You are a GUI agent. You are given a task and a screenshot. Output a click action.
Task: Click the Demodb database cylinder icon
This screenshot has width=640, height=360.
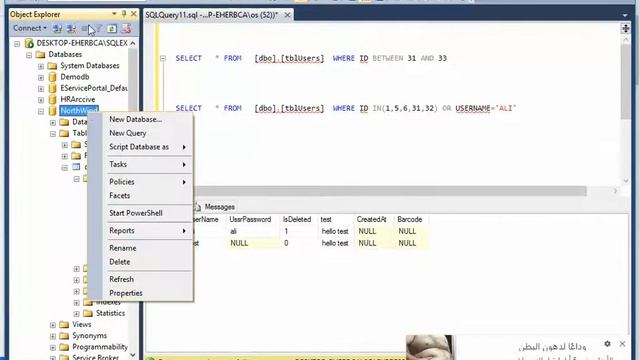pyautogui.click(x=52, y=77)
